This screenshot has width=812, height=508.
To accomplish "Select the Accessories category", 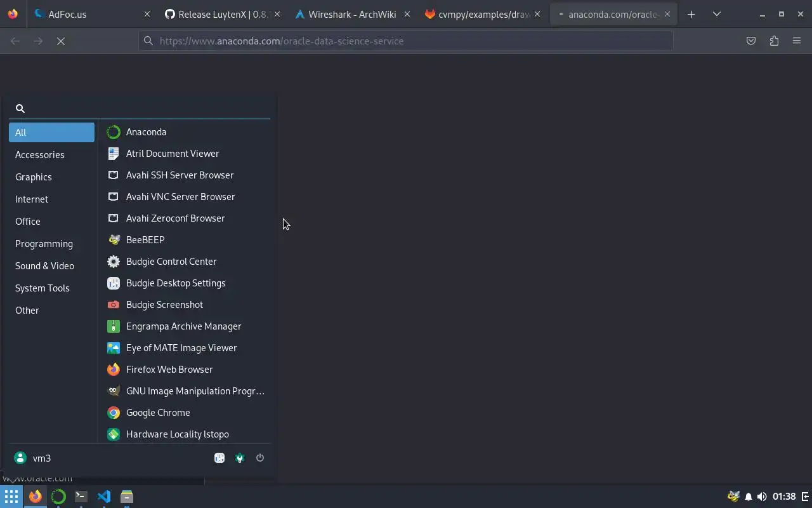I will pos(51,155).
